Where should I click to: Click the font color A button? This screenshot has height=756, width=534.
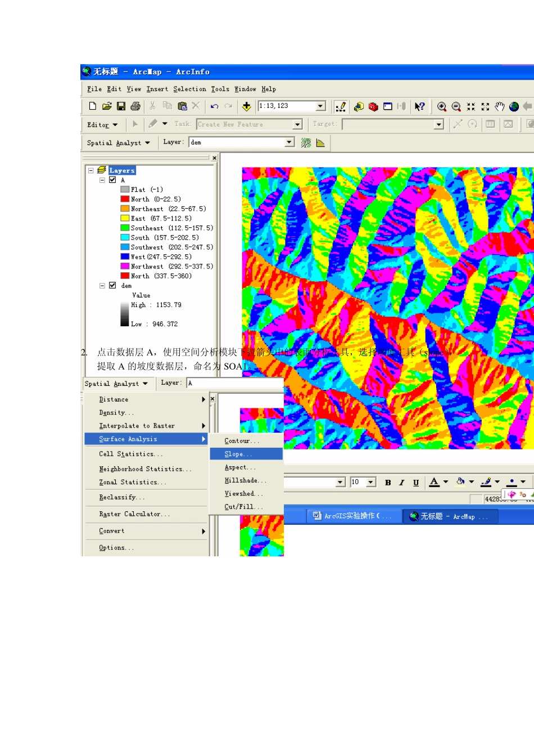tap(434, 483)
